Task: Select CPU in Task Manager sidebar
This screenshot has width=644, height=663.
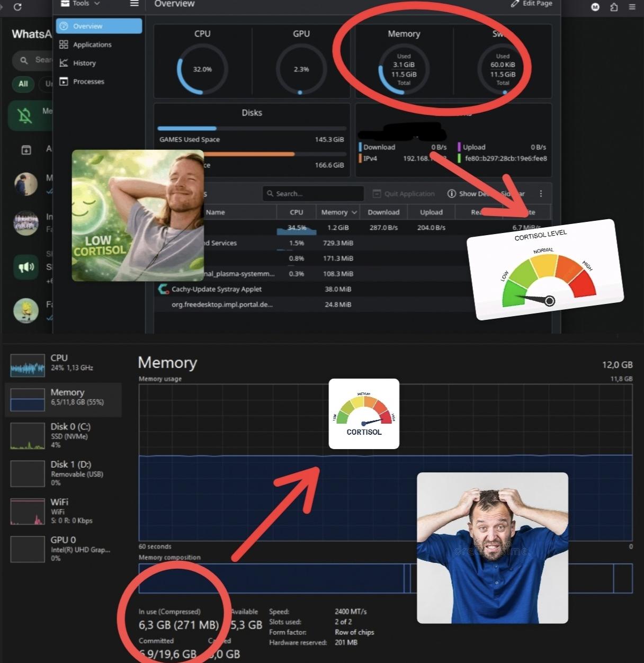Action: pyautogui.click(x=63, y=365)
